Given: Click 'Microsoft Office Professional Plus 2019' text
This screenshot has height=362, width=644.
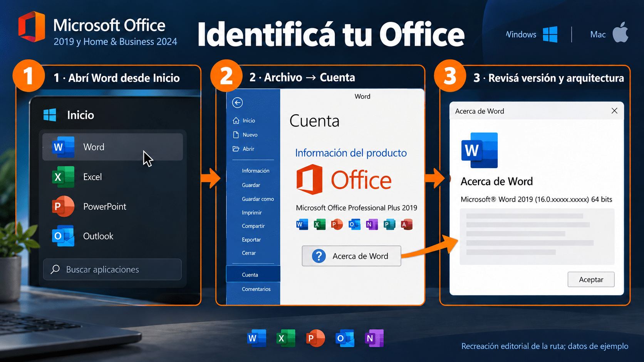Looking at the screenshot, I should pyautogui.click(x=356, y=208).
